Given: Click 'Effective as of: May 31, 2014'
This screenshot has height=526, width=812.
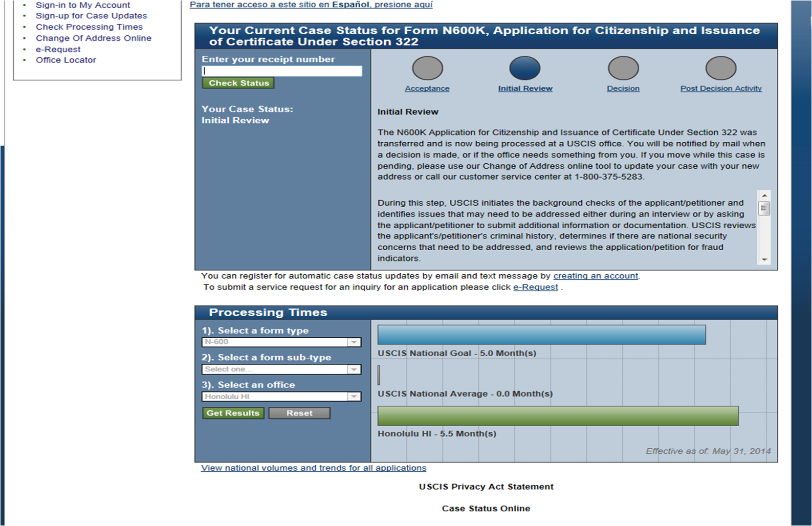Looking at the screenshot, I should (708, 451).
